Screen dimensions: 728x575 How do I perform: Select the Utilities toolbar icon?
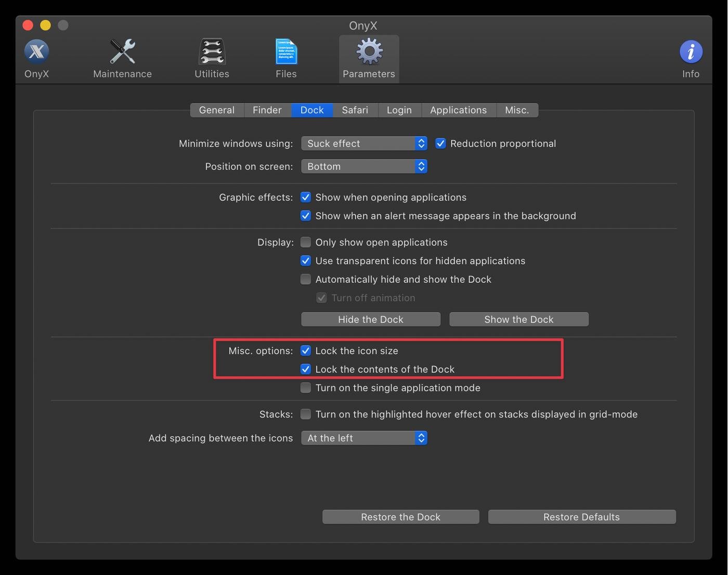coord(212,52)
